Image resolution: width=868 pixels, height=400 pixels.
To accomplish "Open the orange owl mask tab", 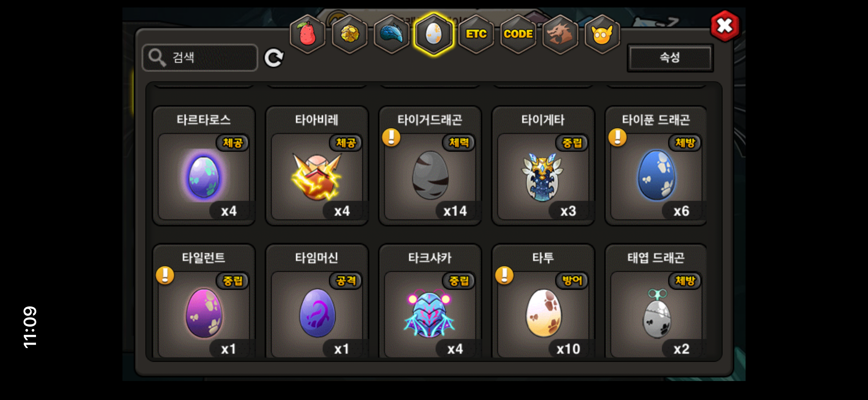I will point(602,34).
